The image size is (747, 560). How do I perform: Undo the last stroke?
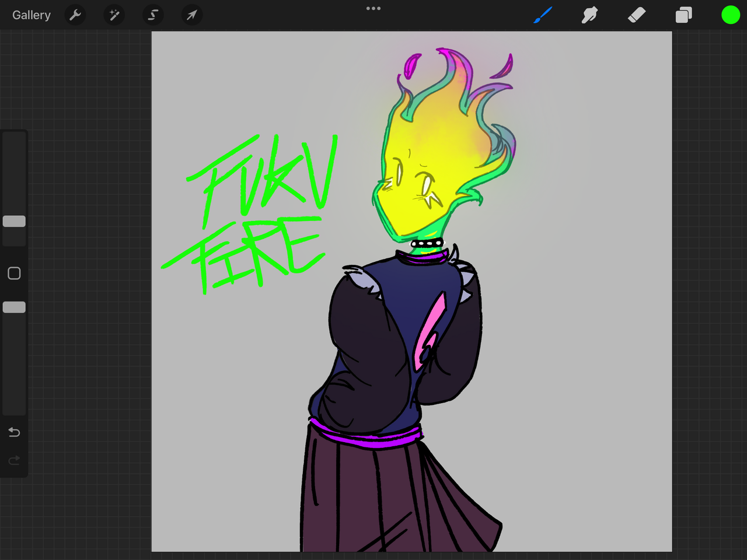14,432
